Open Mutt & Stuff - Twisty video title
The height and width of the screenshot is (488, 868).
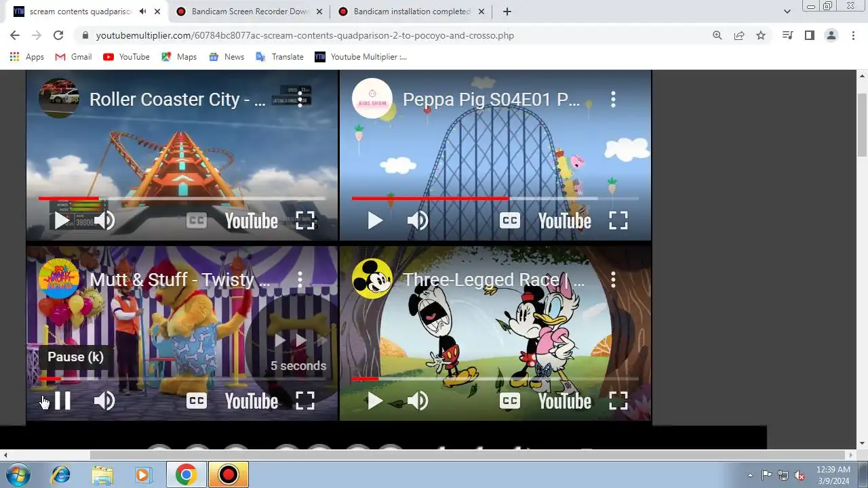(x=180, y=279)
